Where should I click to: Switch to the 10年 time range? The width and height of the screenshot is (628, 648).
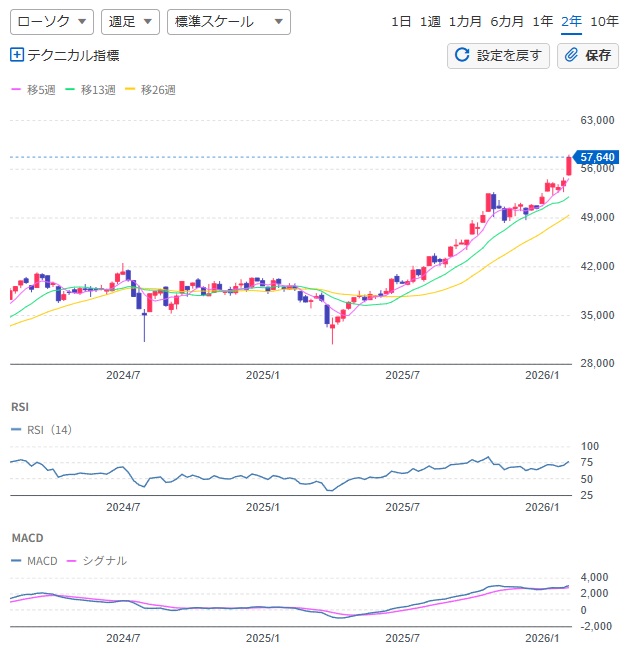point(604,21)
